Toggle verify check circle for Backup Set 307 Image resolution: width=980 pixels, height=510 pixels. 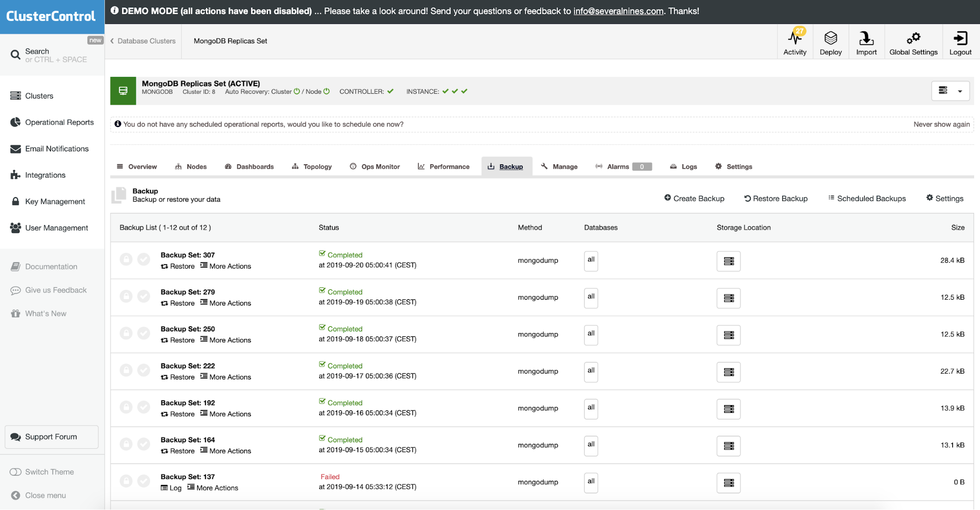[144, 259]
